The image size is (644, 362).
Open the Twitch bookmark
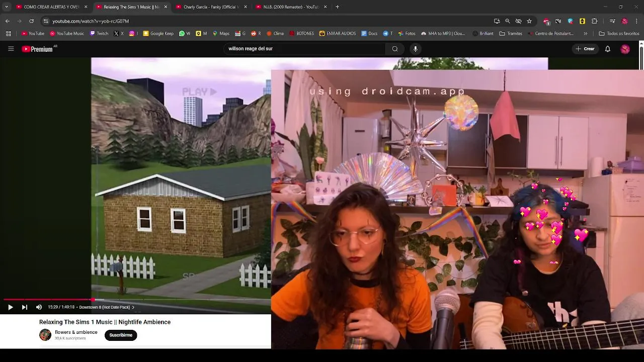99,34
